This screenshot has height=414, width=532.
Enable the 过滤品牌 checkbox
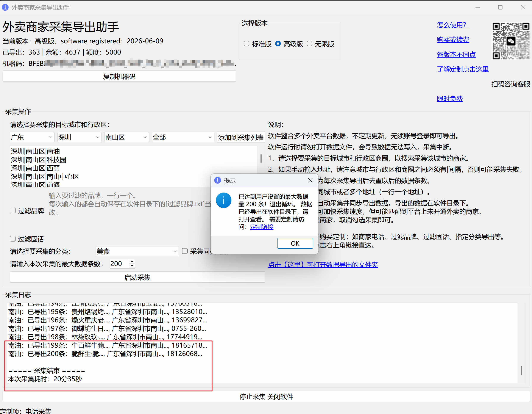click(x=13, y=210)
